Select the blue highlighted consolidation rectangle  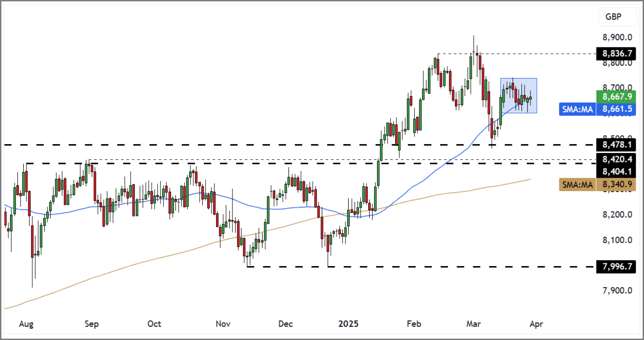click(x=519, y=96)
